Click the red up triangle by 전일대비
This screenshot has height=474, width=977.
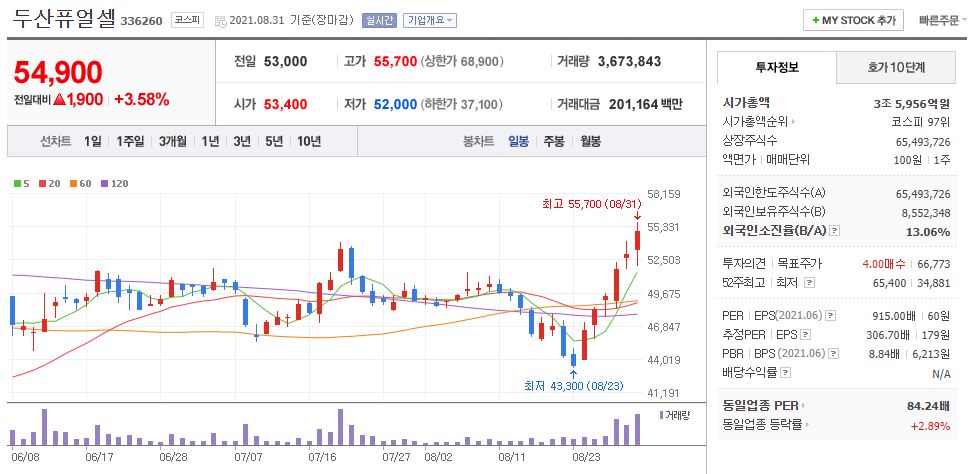59,99
